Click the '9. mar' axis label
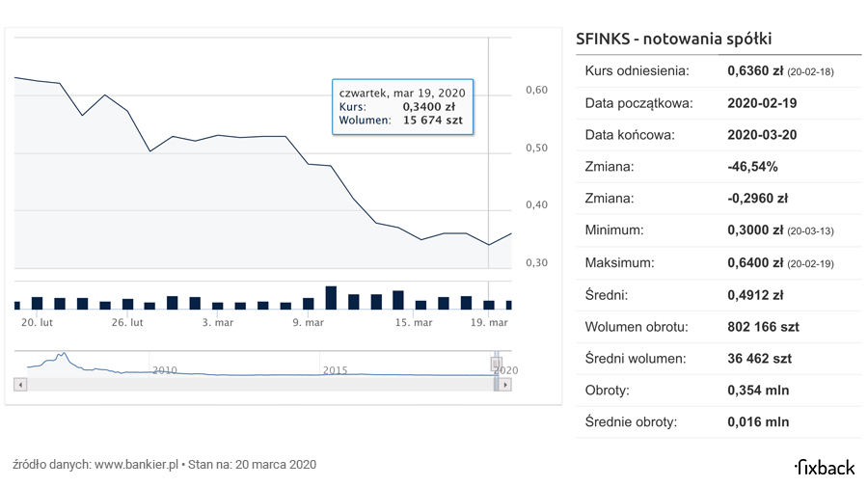Screen dimensions: 868x487 309,322
